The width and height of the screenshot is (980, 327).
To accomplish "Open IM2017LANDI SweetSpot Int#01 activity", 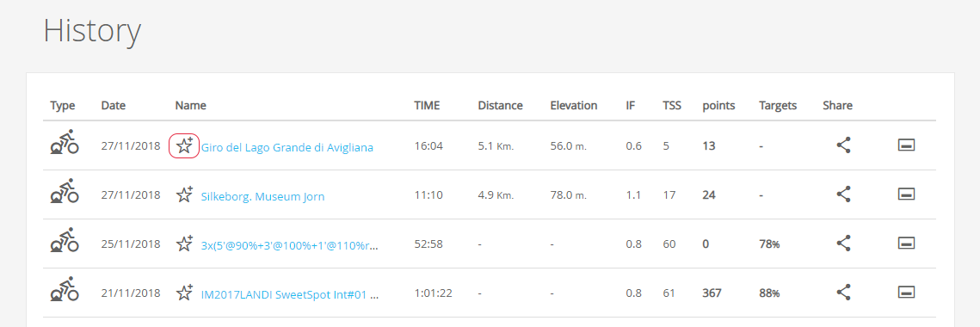I will (290, 293).
